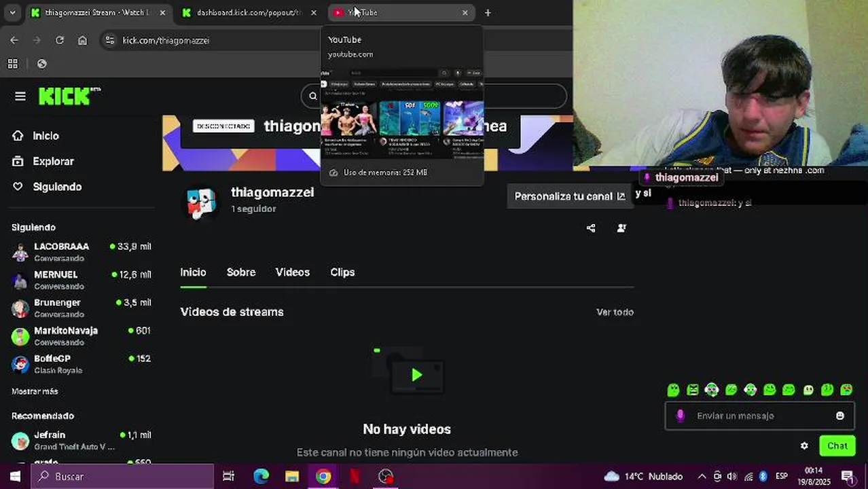The image size is (868, 489).
Task: Click the Windows Buscar search box
Action: pyautogui.click(x=122, y=476)
